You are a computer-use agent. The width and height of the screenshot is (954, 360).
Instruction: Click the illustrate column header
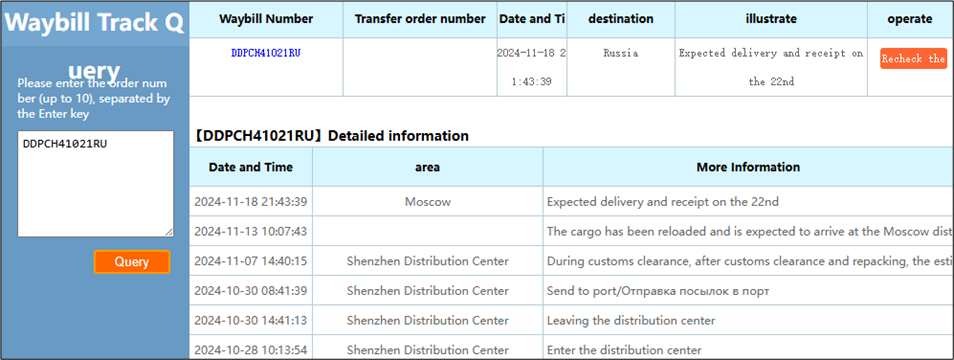(771, 19)
